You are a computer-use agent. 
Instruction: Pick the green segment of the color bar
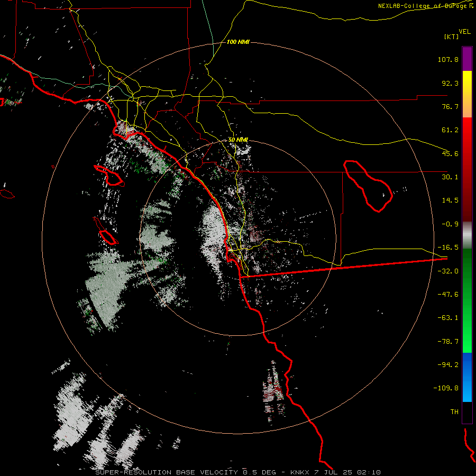coord(467,300)
